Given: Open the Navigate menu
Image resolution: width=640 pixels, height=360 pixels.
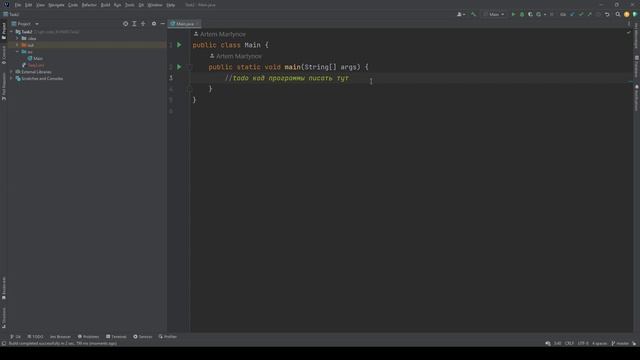Looking at the screenshot, I should coord(56,5).
